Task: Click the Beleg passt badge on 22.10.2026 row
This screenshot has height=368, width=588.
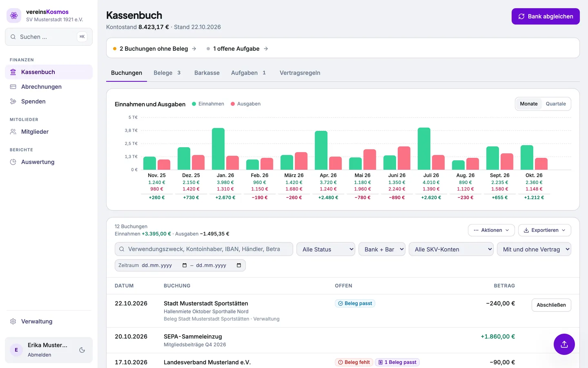Action: [x=355, y=303]
